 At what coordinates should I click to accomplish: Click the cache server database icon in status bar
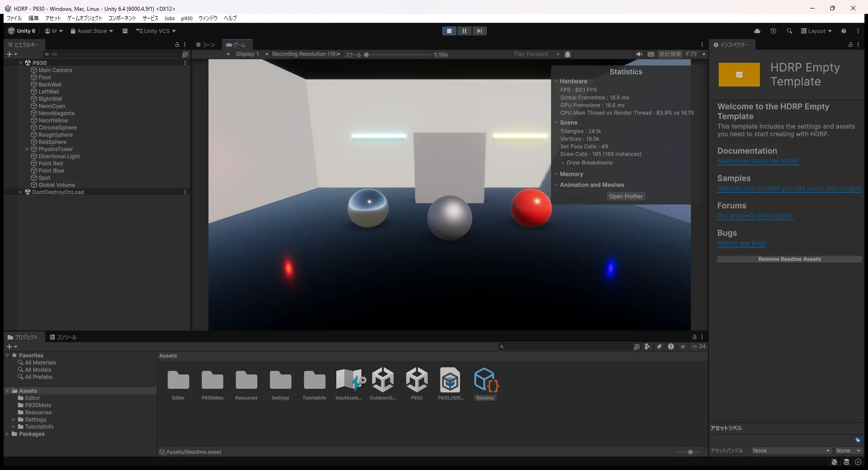pyautogui.click(x=846, y=462)
